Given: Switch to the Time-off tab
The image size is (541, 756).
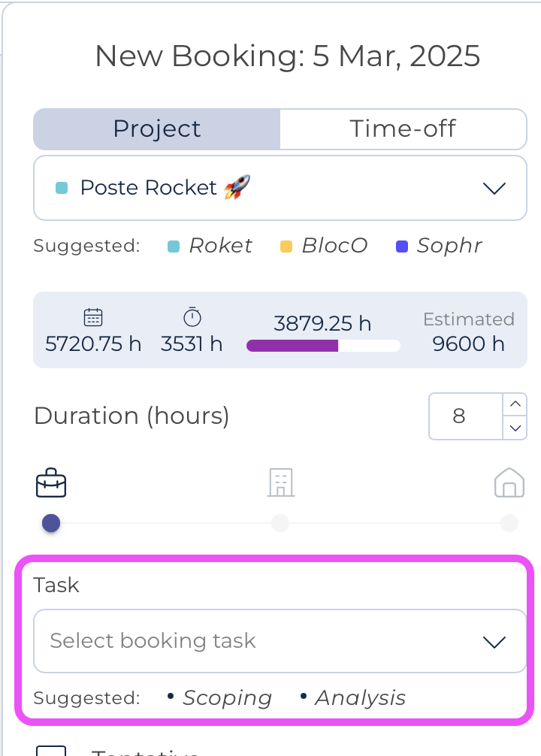Looking at the screenshot, I should (x=403, y=129).
